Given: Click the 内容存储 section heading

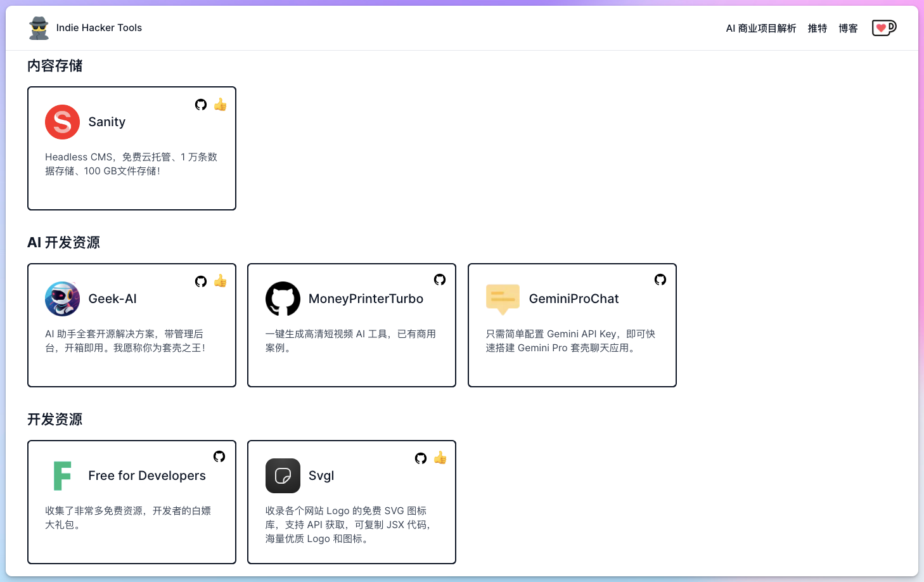Looking at the screenshot, I should click(x=55, y=65).
